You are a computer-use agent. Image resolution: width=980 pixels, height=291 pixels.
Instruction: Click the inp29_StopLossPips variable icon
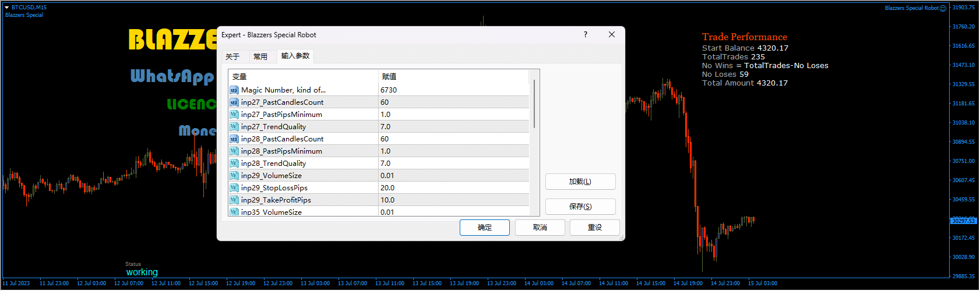(234, 188)
